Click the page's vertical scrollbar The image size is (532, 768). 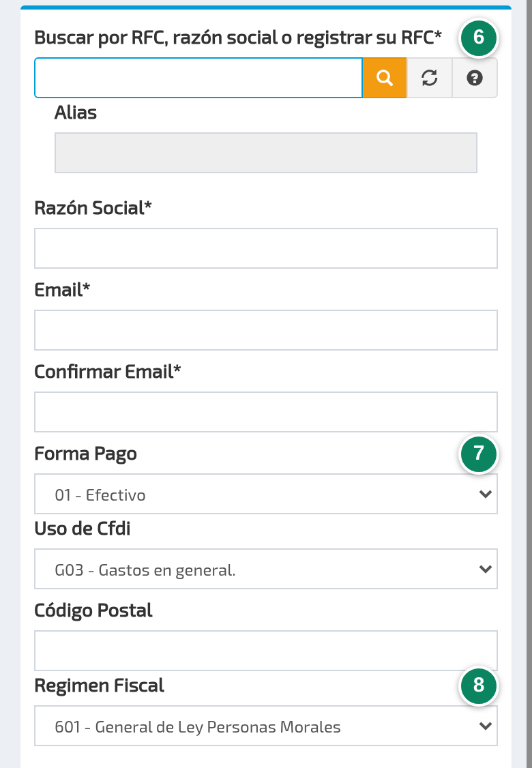[529, 384]
